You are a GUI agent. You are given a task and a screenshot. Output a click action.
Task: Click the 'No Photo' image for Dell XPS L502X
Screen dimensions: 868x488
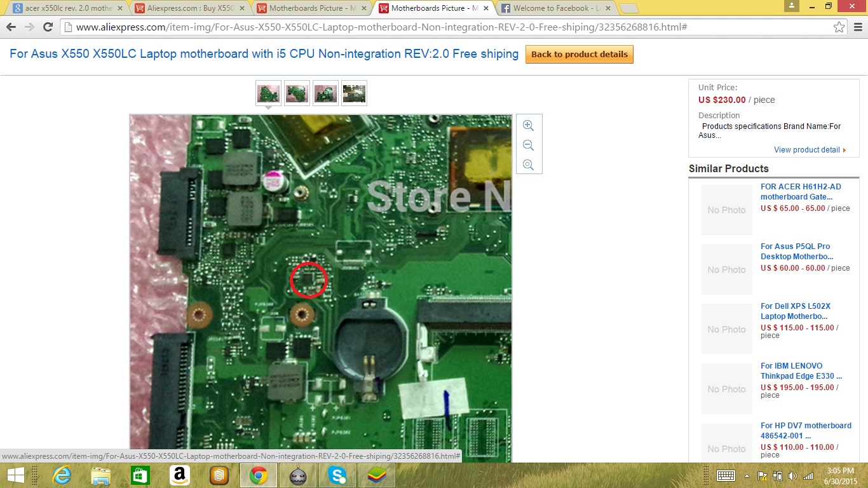[x=726, y=329]
